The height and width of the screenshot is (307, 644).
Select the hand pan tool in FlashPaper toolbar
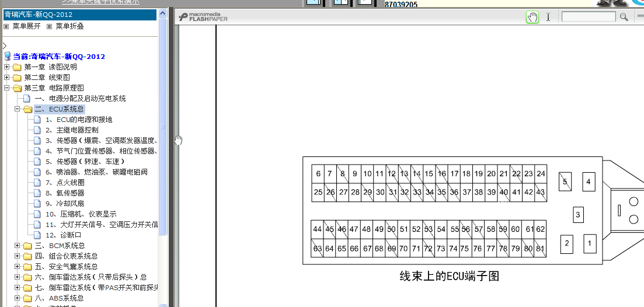(x=532, y=18)
